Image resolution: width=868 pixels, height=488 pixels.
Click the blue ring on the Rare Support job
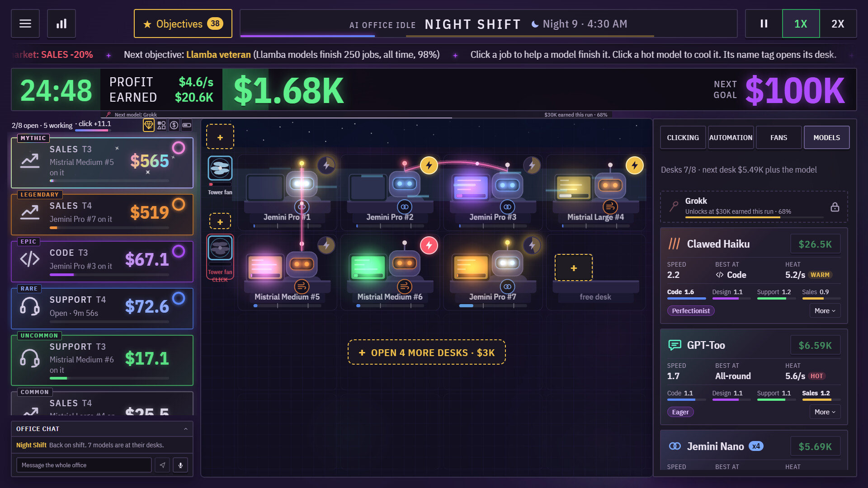coord(179,298)
